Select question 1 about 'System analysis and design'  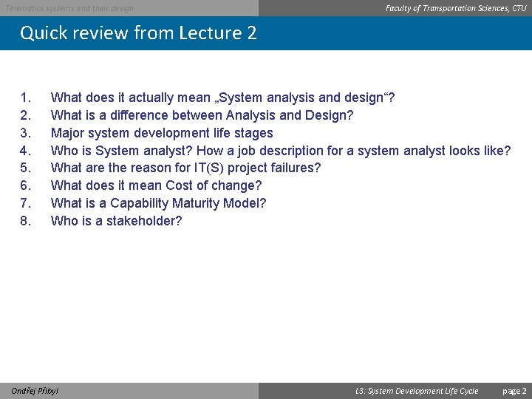click(222, 98)
